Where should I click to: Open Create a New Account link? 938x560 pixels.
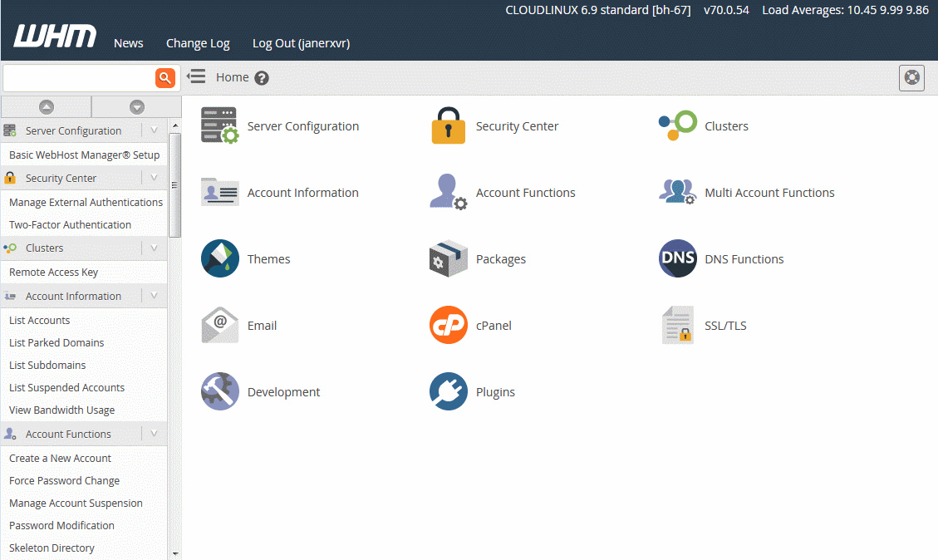click(x=60, y=458)
